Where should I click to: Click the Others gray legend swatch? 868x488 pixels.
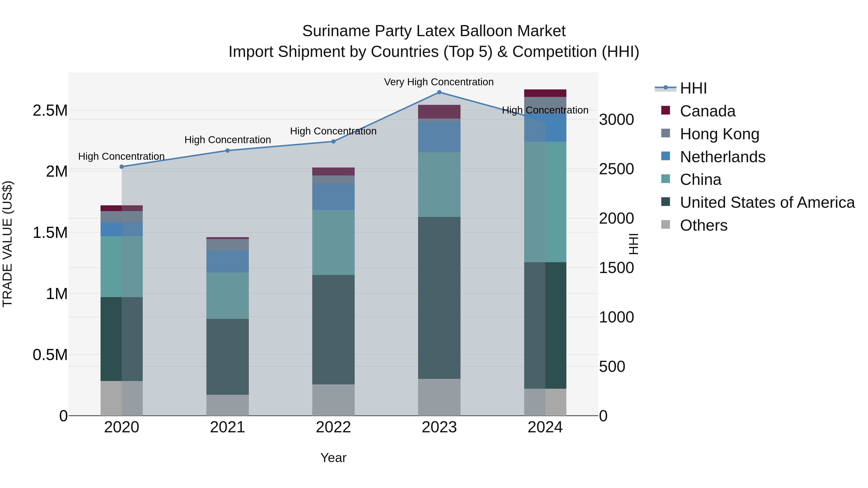click(665, 224)
